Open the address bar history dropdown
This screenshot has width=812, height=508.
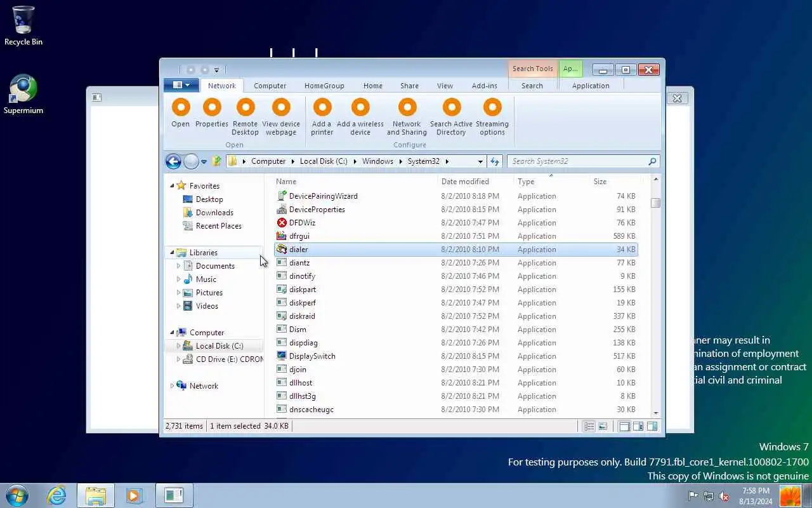(x=480, y=161)
